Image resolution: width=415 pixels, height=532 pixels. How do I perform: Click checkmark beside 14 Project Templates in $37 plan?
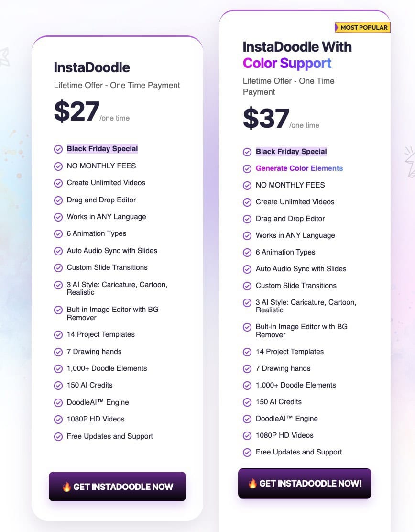click(x=247, y=352)
